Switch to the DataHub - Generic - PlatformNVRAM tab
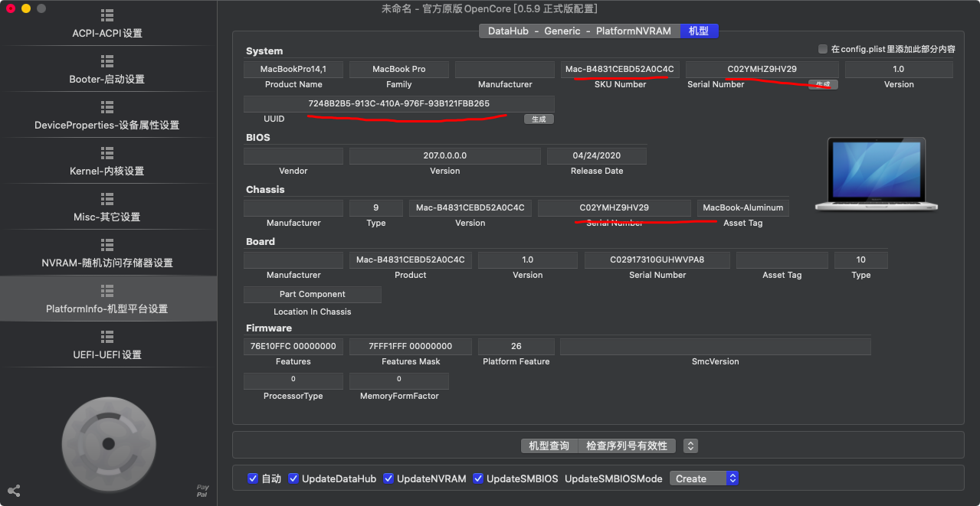The width and height of the screenshot is (980, 506). [x=579, y=31]
